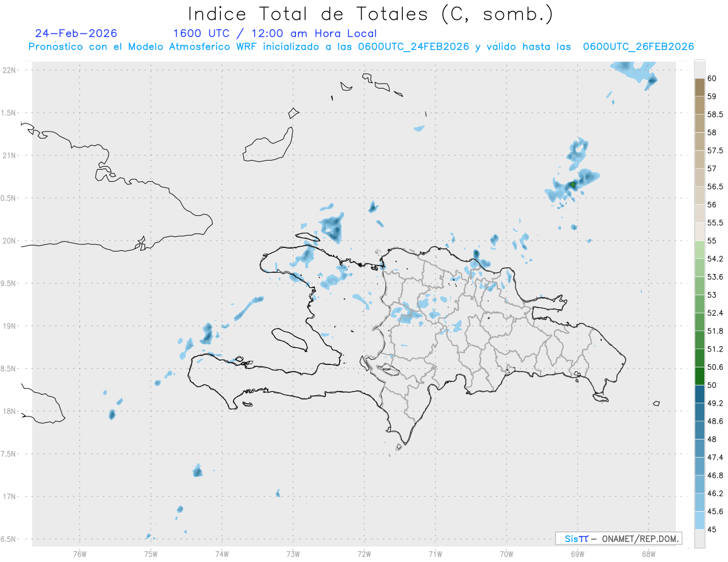Click the colorbar value '47.4'
The image size is (728, 562).
pyautogui.click(x=715, y=457)
